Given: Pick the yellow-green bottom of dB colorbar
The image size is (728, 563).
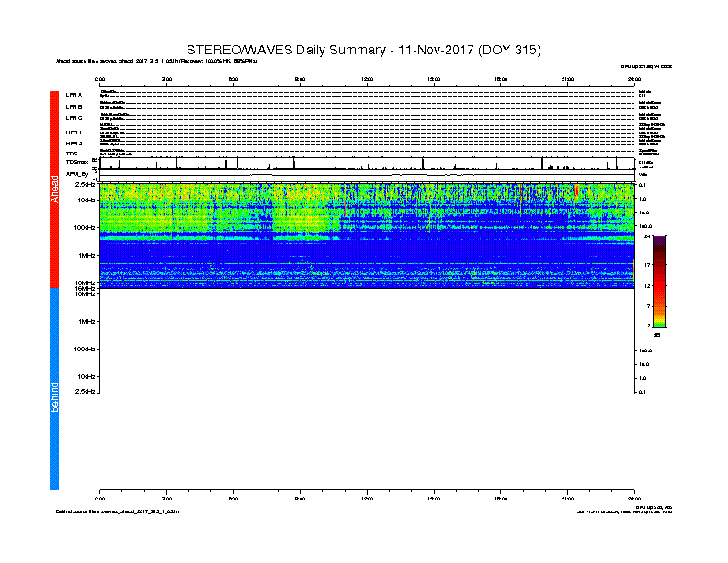Looking at the screenshot, I should 659,323.
